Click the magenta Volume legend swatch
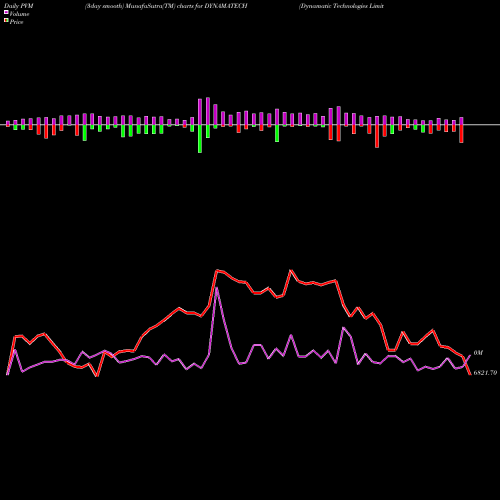The height and width of the screenshot is (500, 500). (x=6, y=12)
